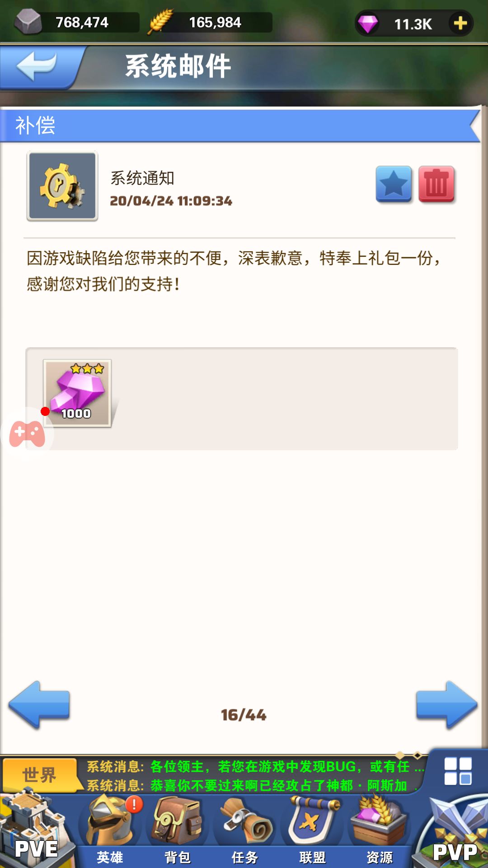
Task: Add gems with the yellow plus button
Action: 460,23
